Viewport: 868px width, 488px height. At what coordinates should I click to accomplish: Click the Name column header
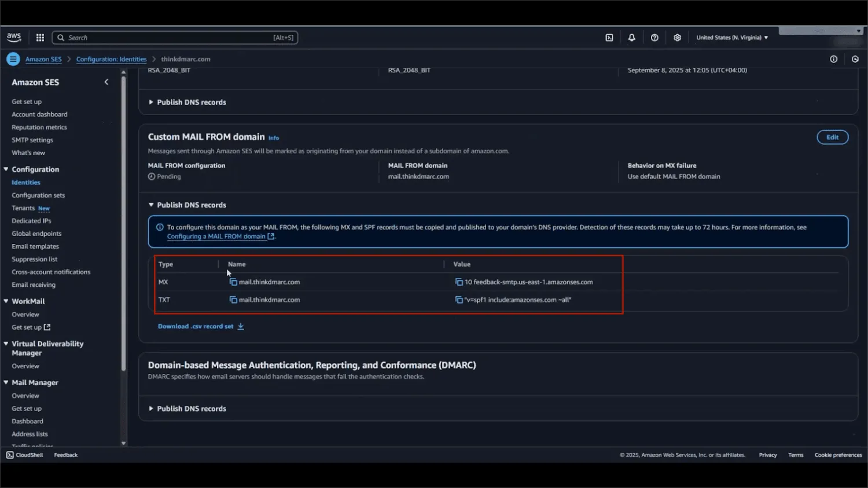237,264
